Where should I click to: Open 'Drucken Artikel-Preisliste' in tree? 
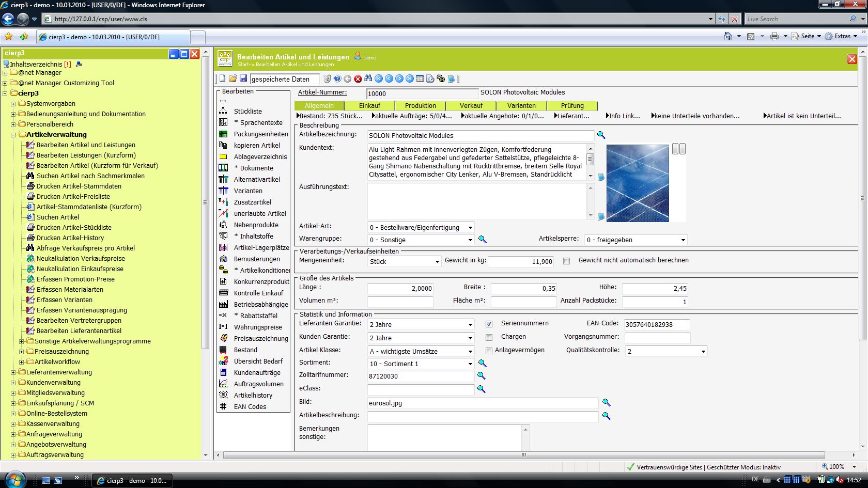pyautogui.click(x=73, y=197)
